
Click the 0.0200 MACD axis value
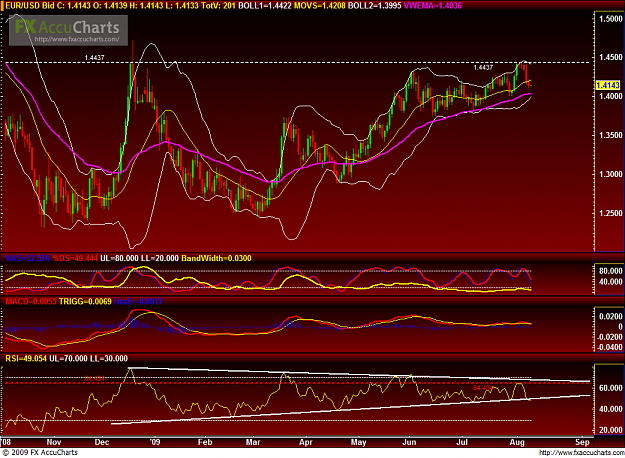pos(611,316)
